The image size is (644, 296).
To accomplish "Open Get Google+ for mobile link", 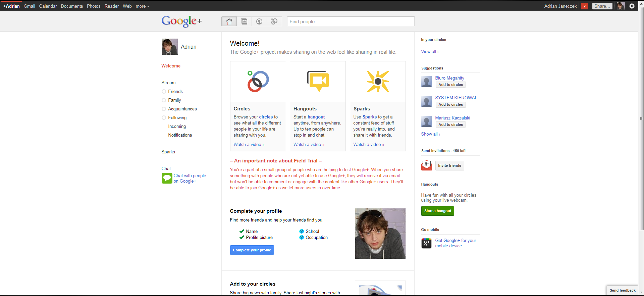I will 455,243.
